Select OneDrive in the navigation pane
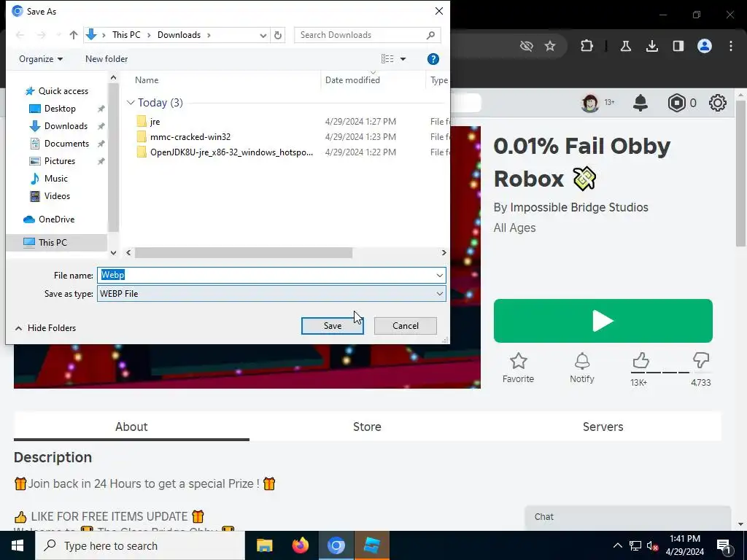Screen dimensions: 747x560 tap(56, 219)
